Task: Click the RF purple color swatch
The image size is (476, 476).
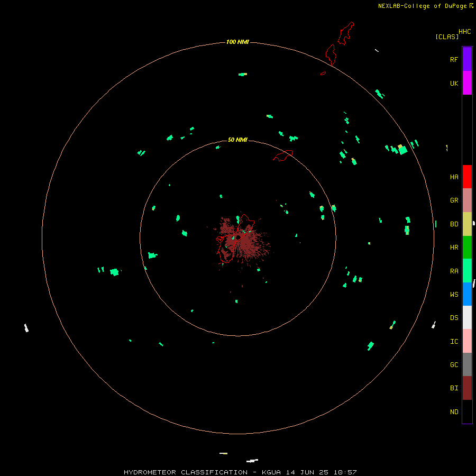Action: tap(467, 59)
